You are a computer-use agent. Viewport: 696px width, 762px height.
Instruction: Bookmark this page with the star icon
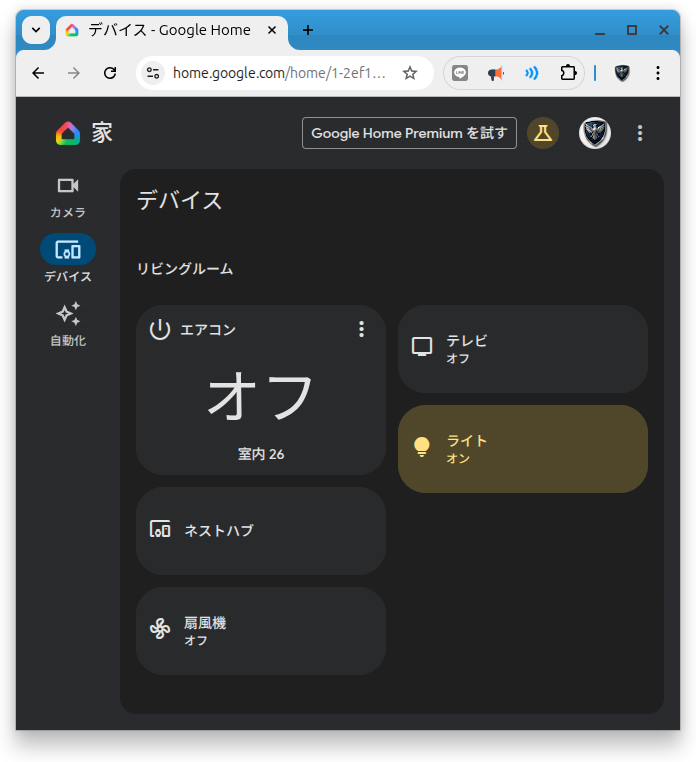click(410, 73)
